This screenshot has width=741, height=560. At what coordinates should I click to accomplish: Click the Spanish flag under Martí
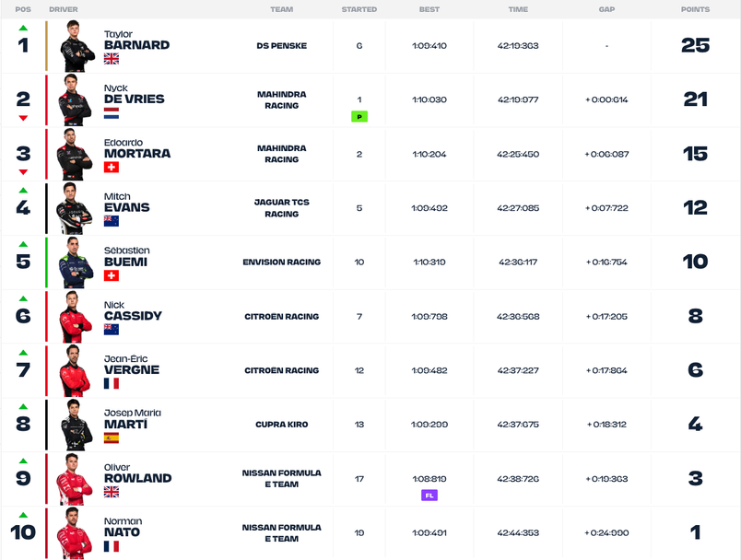112,437
